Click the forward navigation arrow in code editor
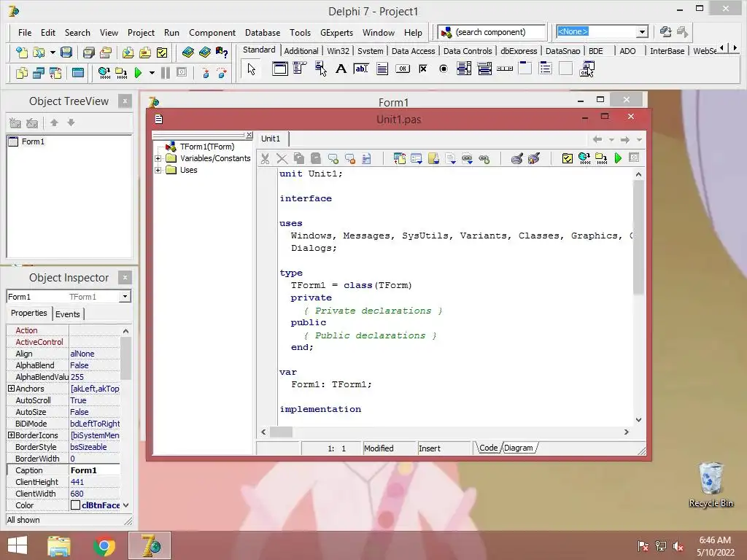The image size is (747, 560). 625,139
